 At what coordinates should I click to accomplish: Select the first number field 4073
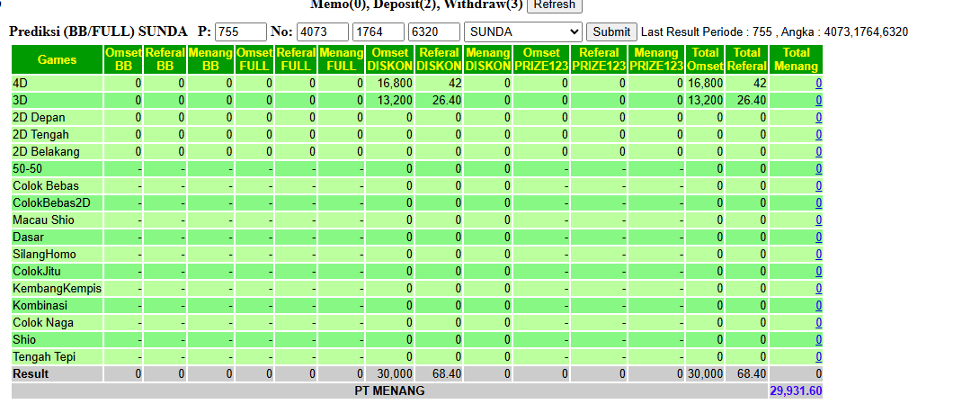(323, 31)
